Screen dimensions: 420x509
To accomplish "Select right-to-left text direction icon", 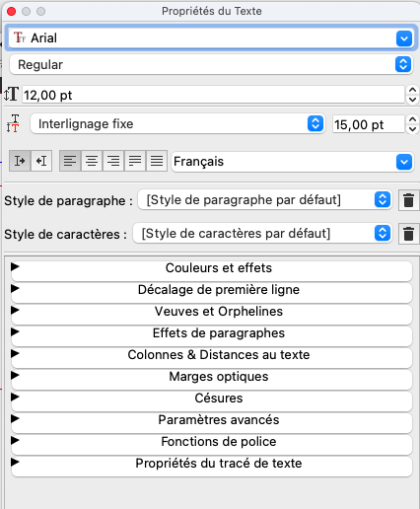I will (x=41, y=161).
